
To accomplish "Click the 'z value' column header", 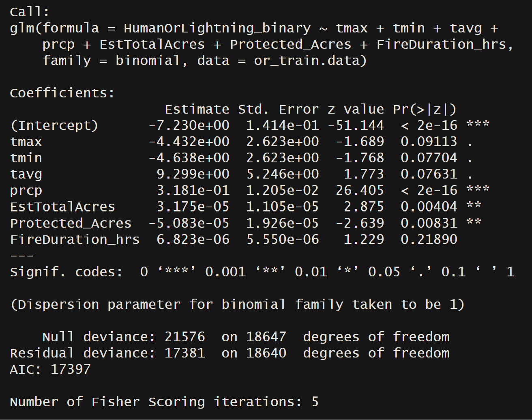I will pos(356,109).
